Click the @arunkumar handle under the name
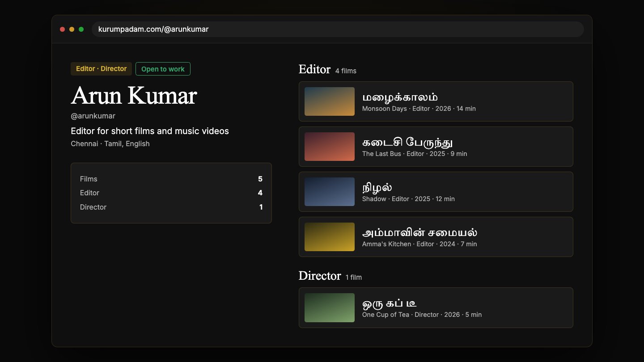 pyautogui.click(x=93, y=116)
